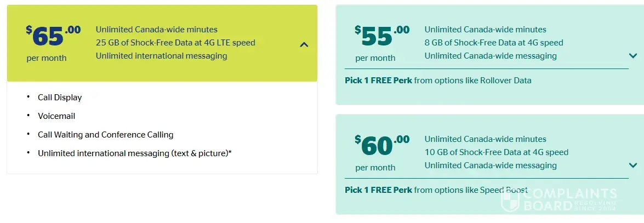Click 25 GB of Shock-Free Data text
The image size is (644, 223).
pos(175,43)
